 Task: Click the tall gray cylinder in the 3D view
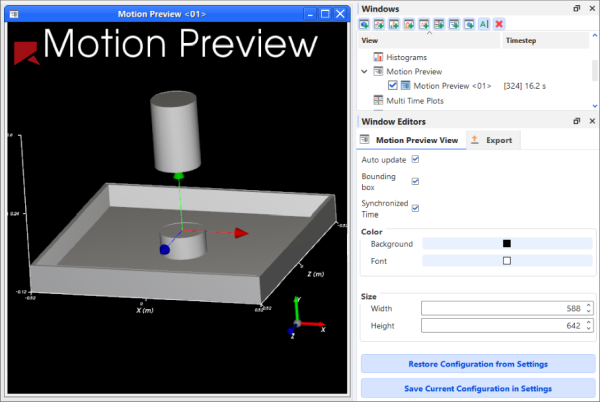(x=176, y=132)
